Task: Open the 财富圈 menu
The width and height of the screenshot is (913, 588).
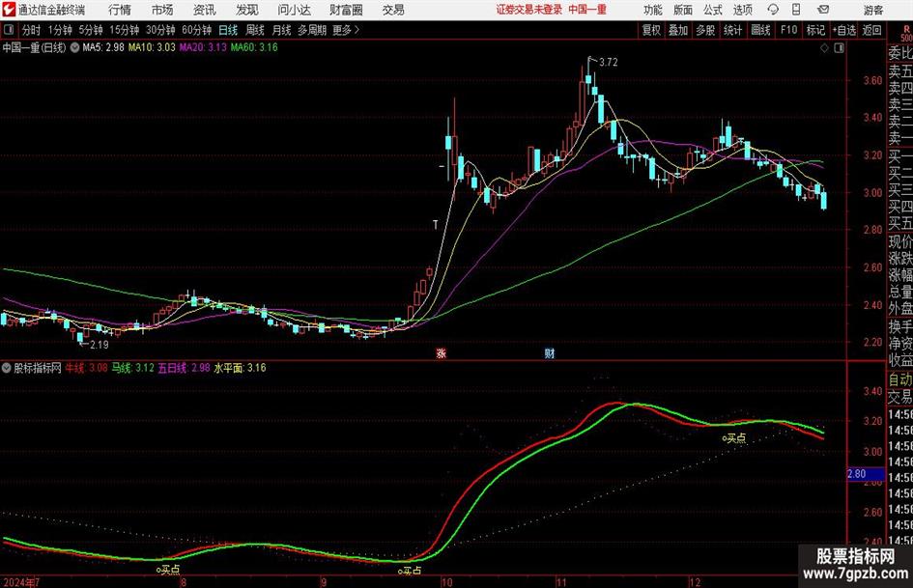Action: pos(346,10)
